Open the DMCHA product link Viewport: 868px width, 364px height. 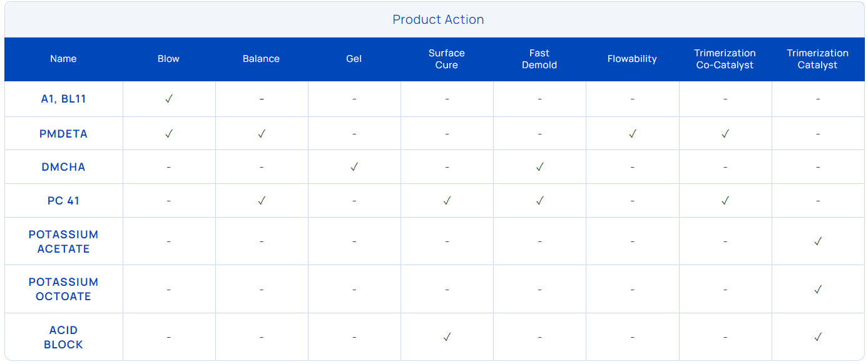click(63, 167)
